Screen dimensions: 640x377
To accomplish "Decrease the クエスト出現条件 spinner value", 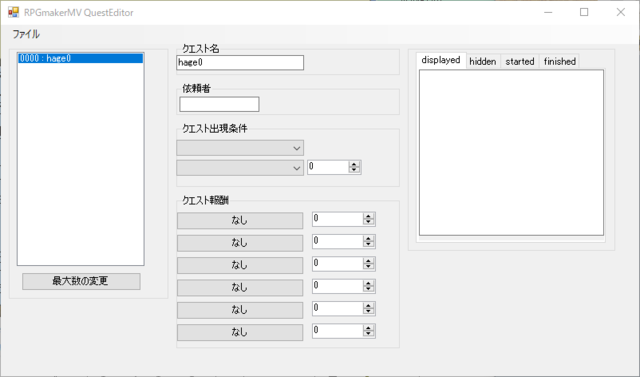I will pos(354,170).
